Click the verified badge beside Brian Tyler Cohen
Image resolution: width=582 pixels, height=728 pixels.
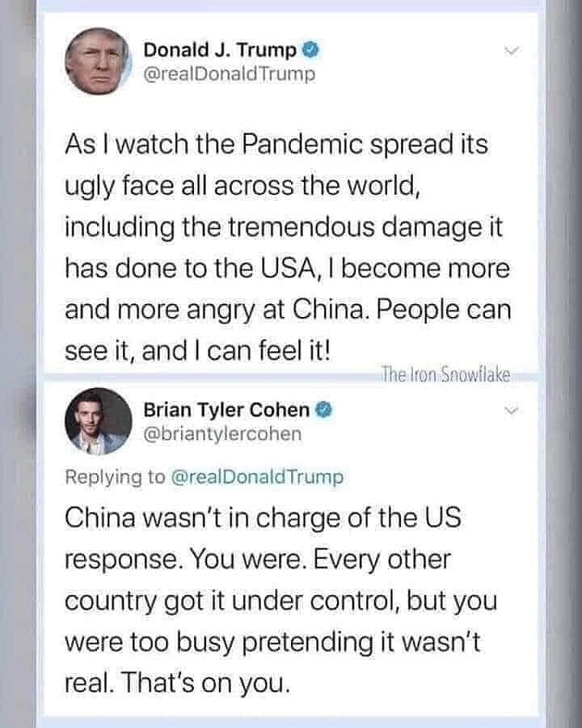324,410
